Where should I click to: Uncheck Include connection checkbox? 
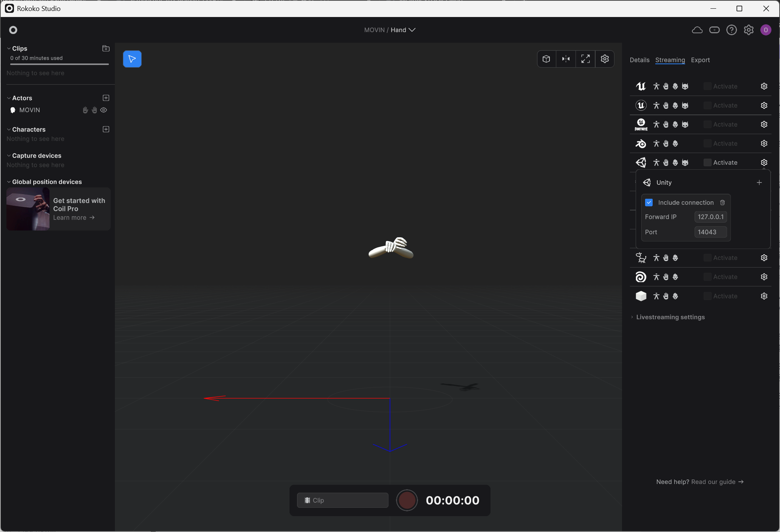(x=649, y=203)
